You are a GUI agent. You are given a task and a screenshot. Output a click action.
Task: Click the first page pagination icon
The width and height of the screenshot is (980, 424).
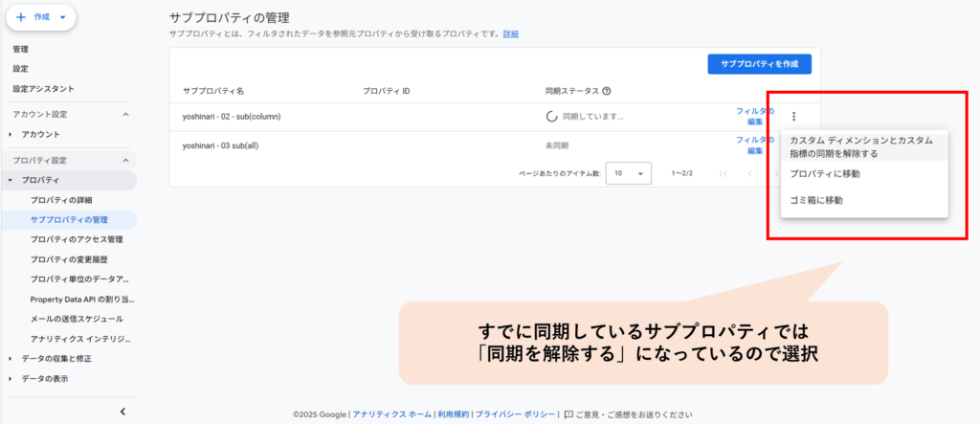click(723, 173)
